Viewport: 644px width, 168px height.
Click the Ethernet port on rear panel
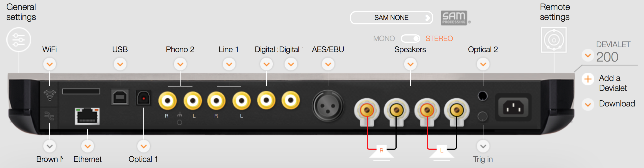point(87,116)
